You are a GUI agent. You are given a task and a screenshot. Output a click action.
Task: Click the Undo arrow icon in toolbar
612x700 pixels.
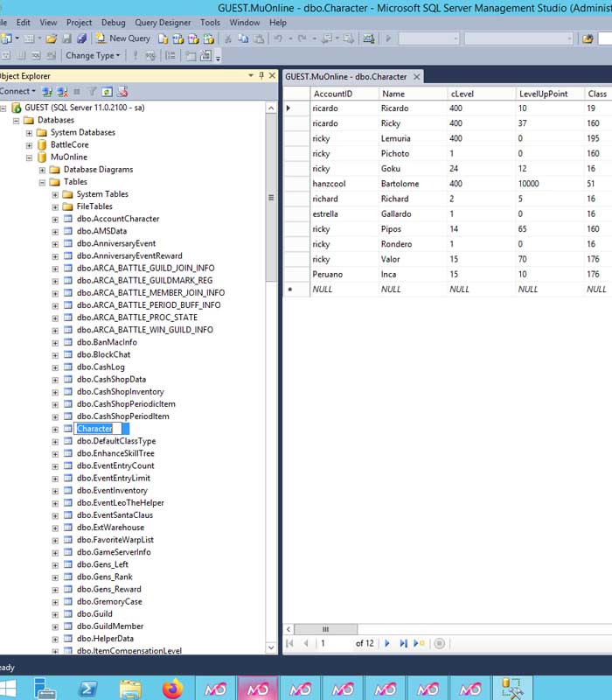[278, 38]
